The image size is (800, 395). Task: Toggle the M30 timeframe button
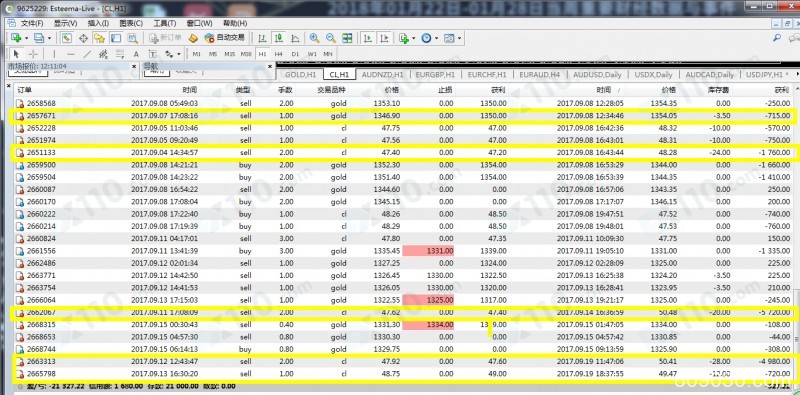coord(246,54)
